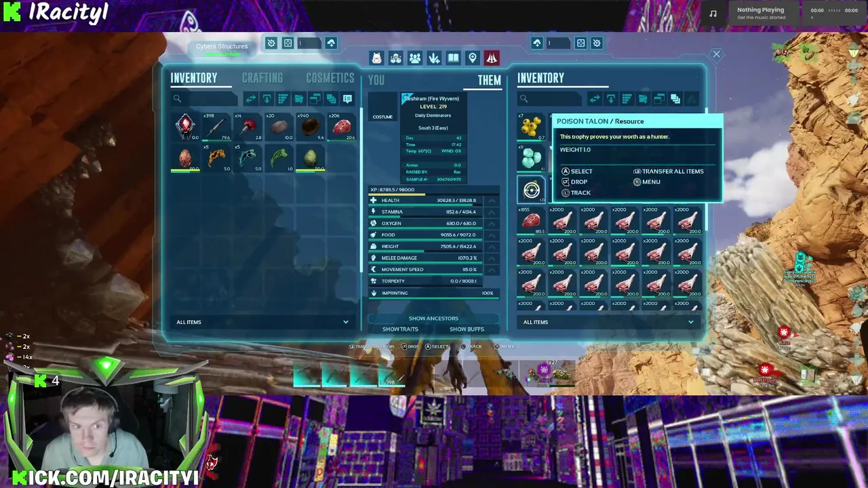Click crosshair icon above left inventory
Image resolution: width=868 pixels, height=488 pixels.
click(x=288, y=43)
